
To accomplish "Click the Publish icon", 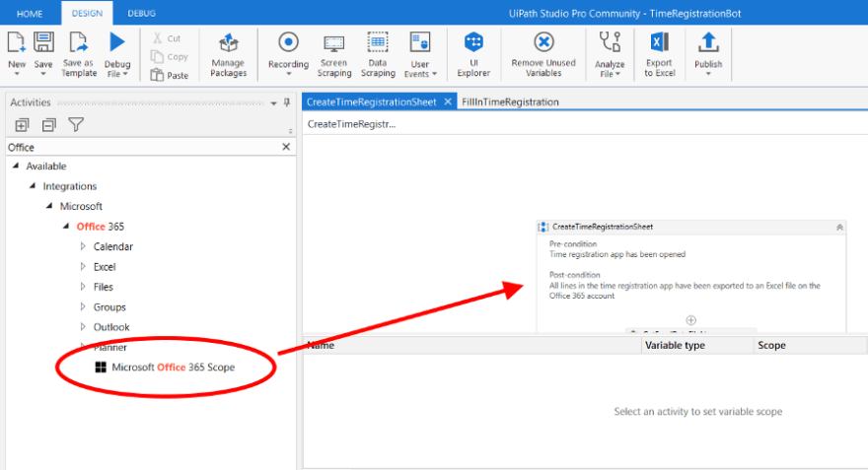I will coord(708,42).
